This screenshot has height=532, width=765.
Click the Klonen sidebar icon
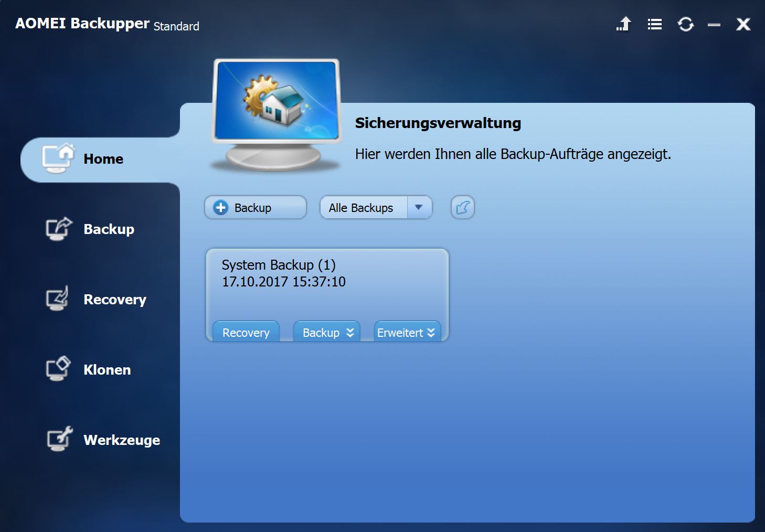pyautogui.click(x=58, y=369)
